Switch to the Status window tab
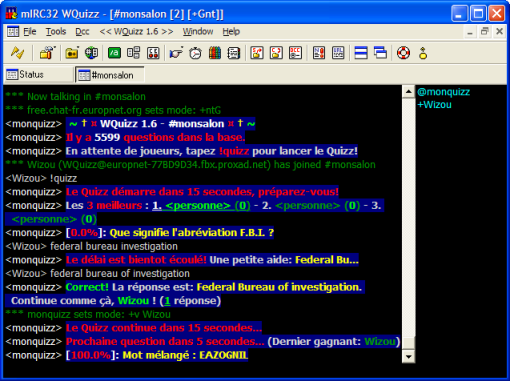 pyautogui.click(x=39, y=74)
